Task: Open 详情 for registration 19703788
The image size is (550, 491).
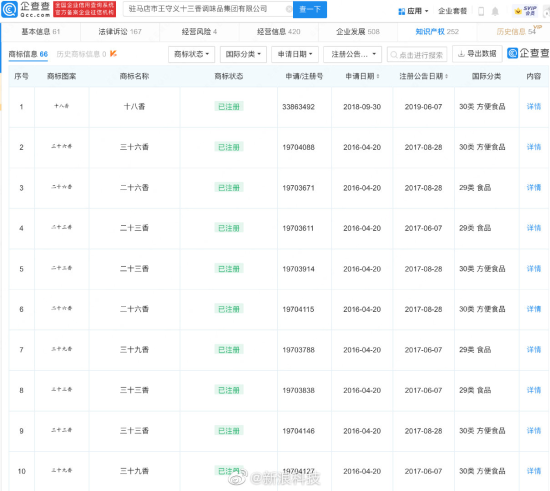Action: [534, 350]
